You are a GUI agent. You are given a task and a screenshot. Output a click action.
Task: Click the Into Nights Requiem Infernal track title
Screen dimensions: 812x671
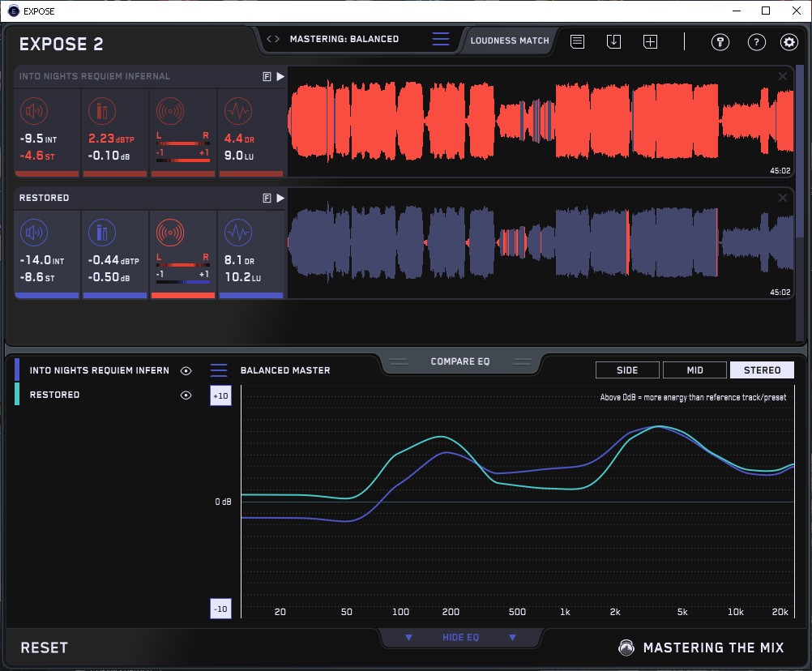[95, 76]
